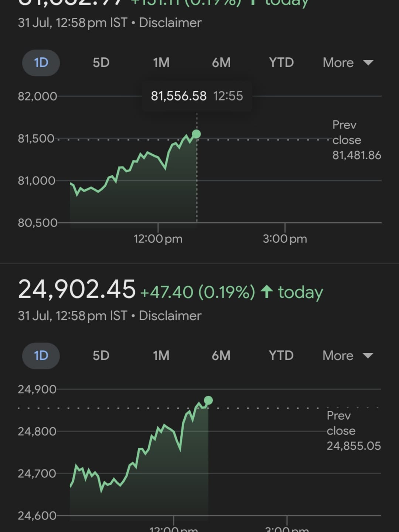Choose the 6M tab above the 82,000 gridline
This screenshot has width=399, height=532.
[x=221, y=62]
